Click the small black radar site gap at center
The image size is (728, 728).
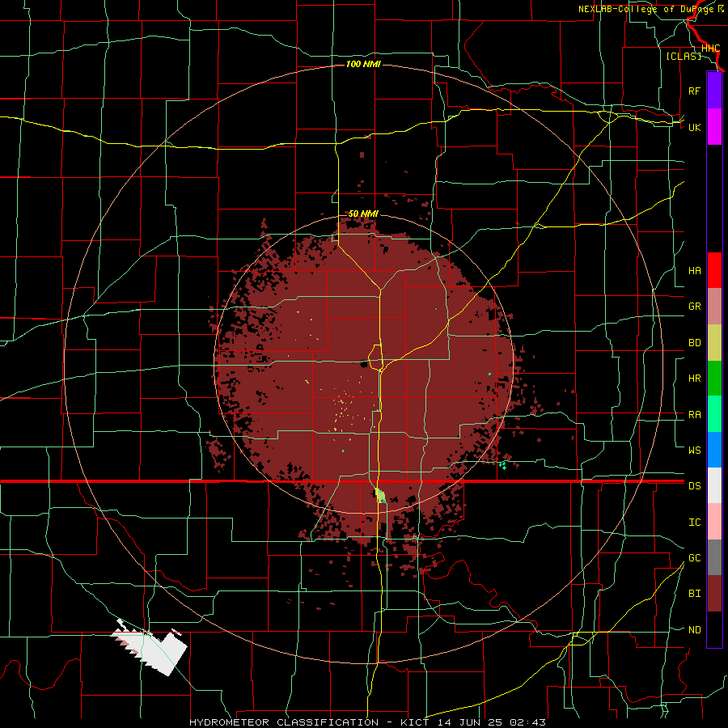coord(365,363)
